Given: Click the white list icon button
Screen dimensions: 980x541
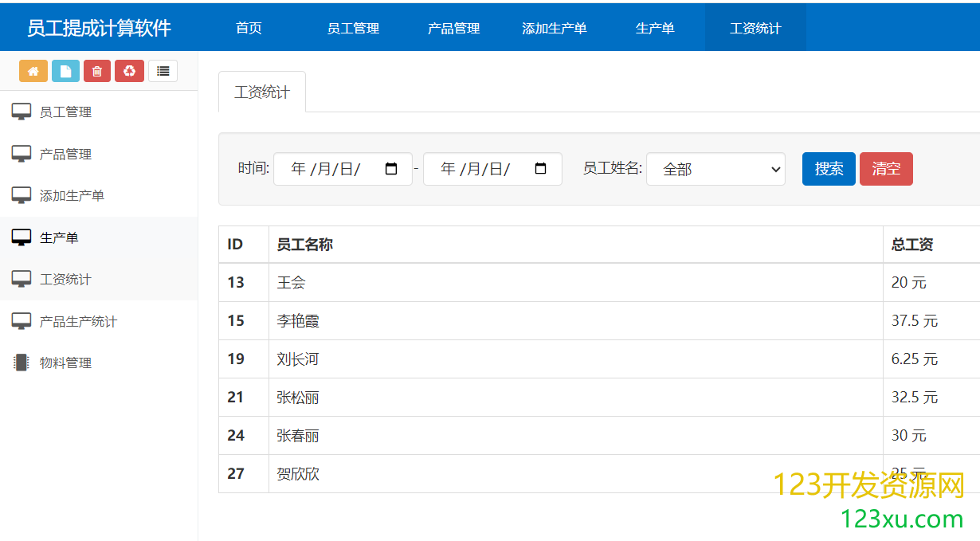Looking at the screenshot, I should click(163, 71).
